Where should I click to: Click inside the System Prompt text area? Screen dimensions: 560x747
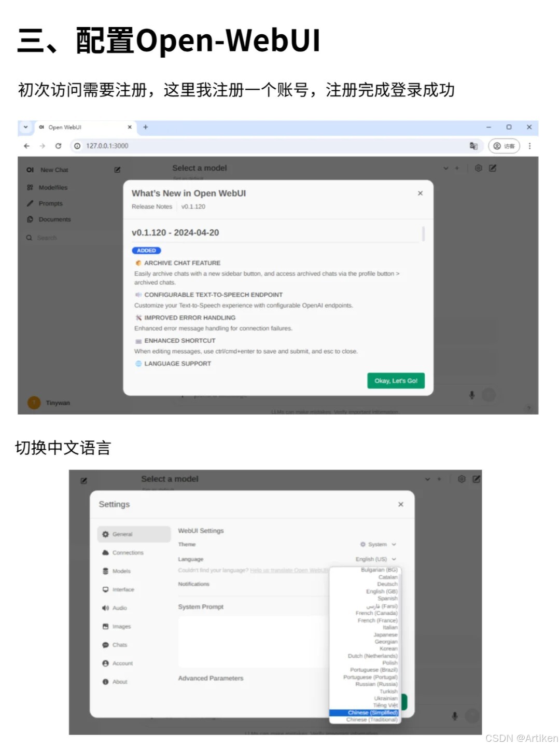point(253,642)
